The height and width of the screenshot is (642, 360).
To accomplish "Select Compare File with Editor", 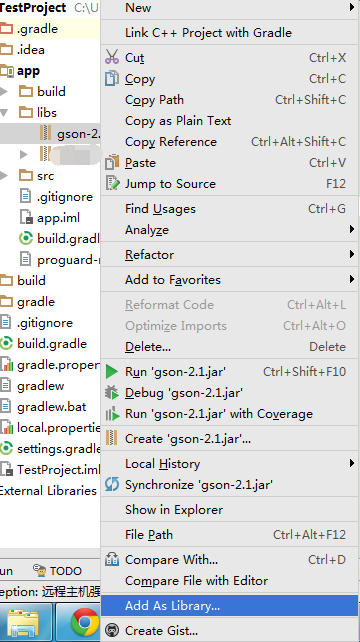I will point(229,581).
